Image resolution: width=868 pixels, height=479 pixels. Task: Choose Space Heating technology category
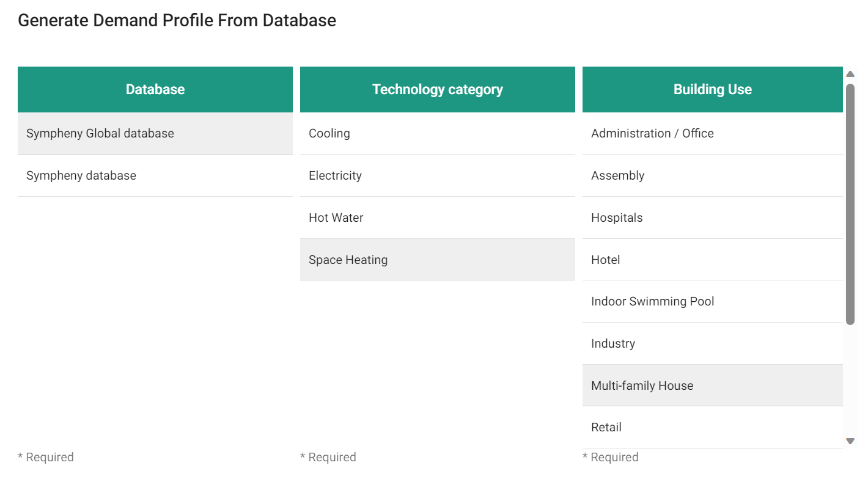click(x=437, y=260)
